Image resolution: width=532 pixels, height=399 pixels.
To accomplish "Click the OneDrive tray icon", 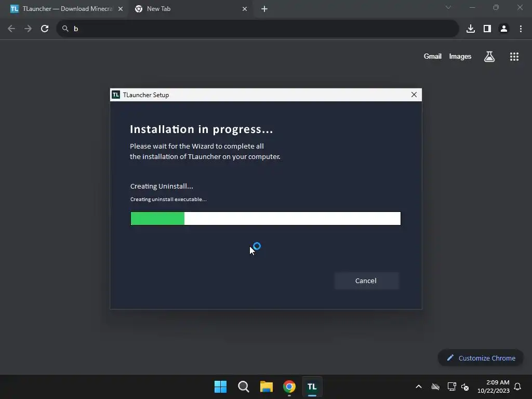I will click(435, 387).
